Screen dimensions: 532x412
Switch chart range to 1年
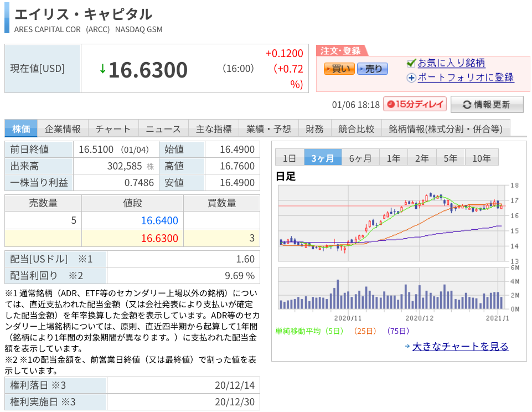pyautogui.click(x=394, y=158)
